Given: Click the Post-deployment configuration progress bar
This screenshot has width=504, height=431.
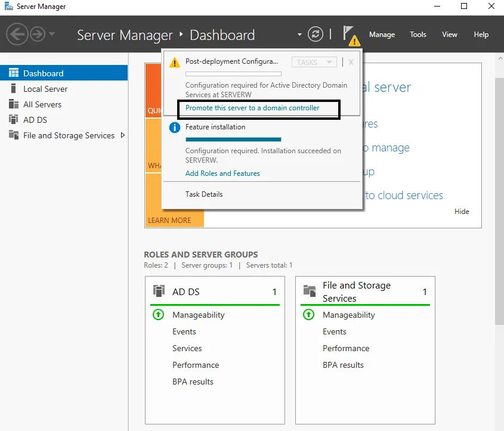Looking at the screenshot, I should pyautogui.click(x=233, y=74).
